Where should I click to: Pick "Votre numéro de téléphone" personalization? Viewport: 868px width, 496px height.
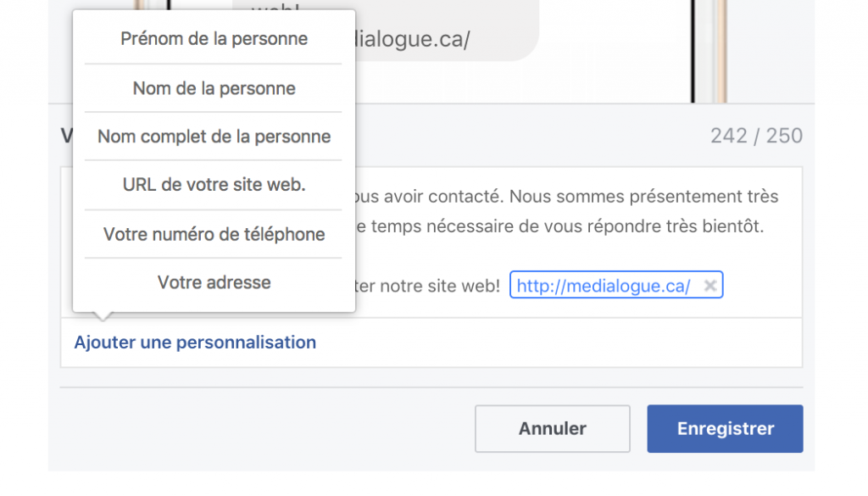[x=212, y=234]
